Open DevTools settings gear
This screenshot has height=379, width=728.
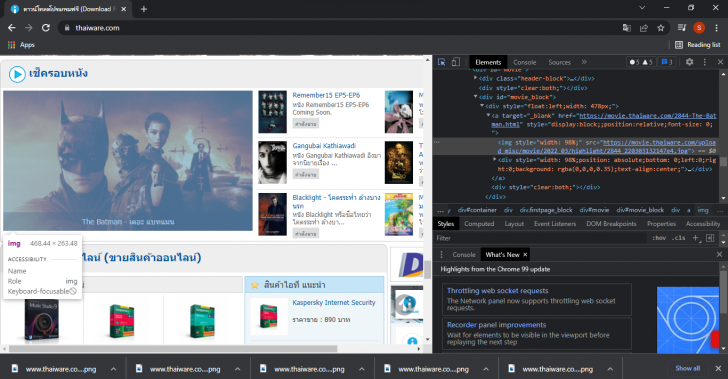click(689, 62)
